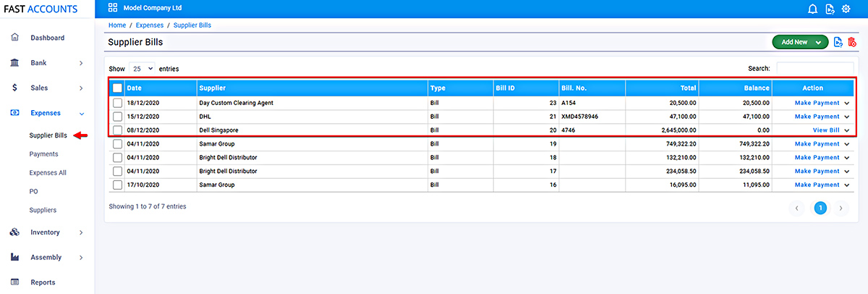
Task: Click the blue export icon beside Add New
Action: click(838, 42)
